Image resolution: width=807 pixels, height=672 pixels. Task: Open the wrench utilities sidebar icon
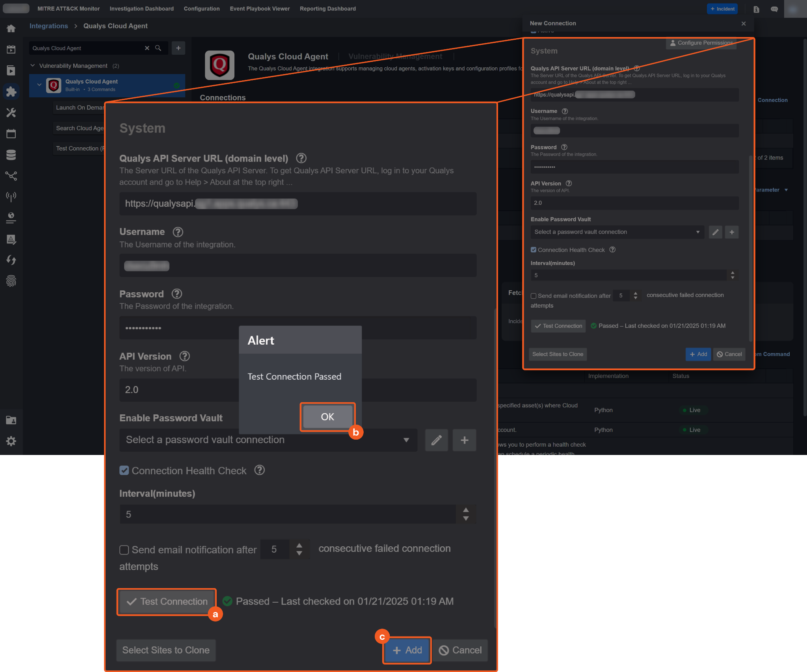(x=11, y=113)
